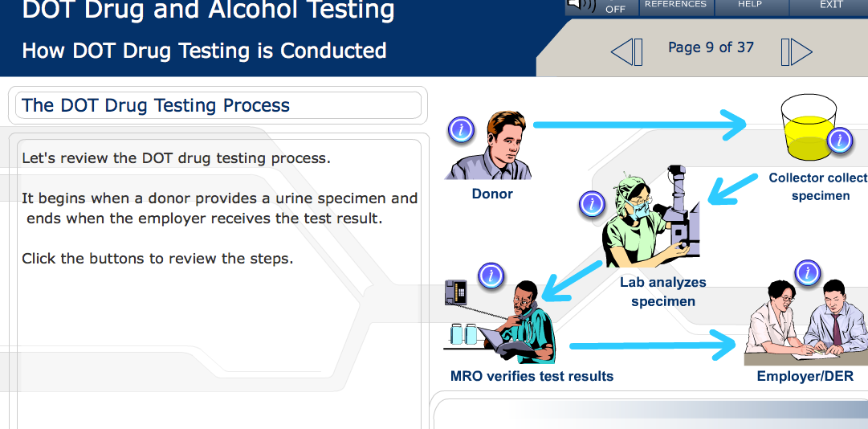This screenshot has width=868, height=429.
Task: Open the info icon for the lab technician
Action: [x=592, y=205]
